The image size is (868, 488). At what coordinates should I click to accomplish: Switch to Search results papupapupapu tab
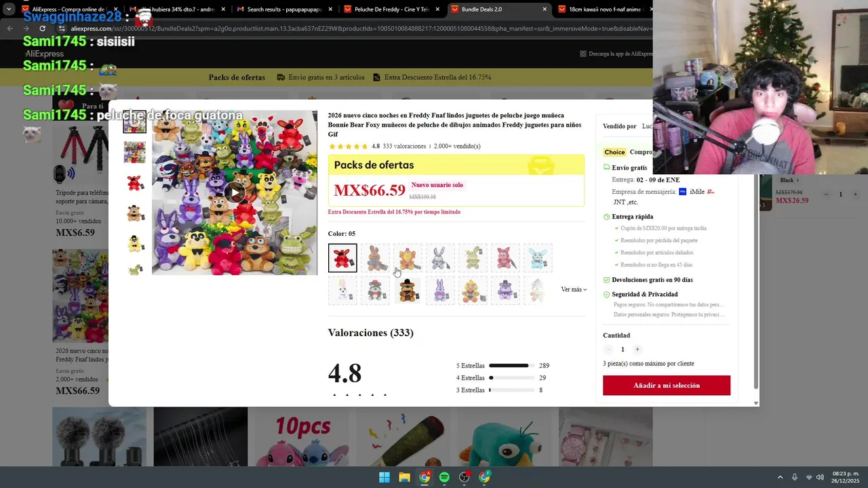coord(283,9)
